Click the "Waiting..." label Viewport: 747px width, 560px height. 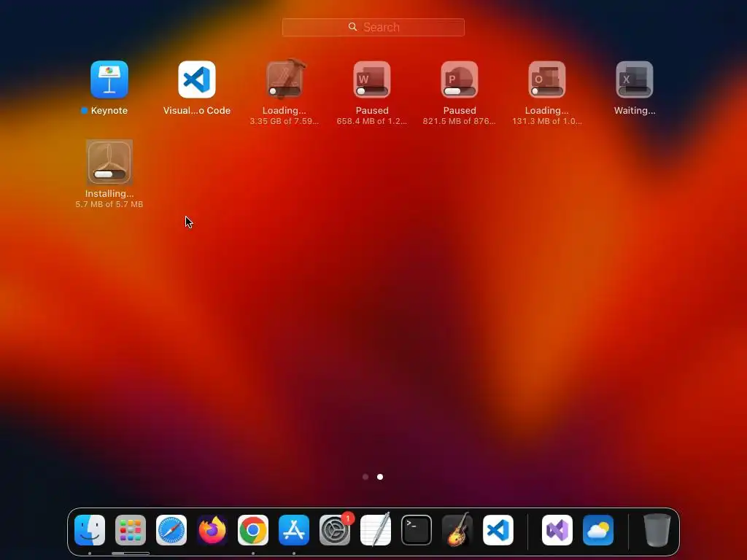tap(635, 111)
